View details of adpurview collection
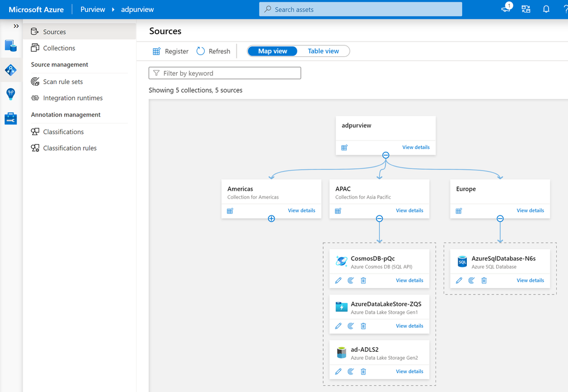This screenshot has height=392, width=568. (x=416, y=147)
